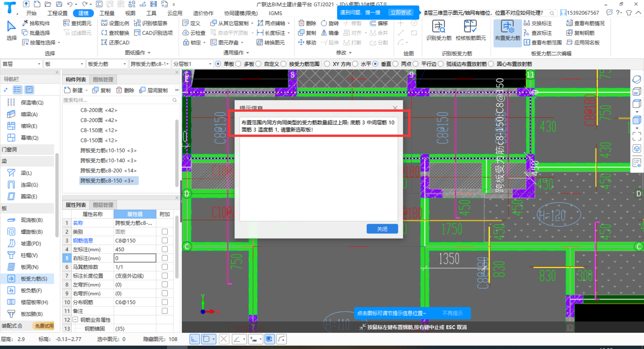Open the 识别受力筋 recognition tool
Screen dimensions: 644x349
click(439, 30)
